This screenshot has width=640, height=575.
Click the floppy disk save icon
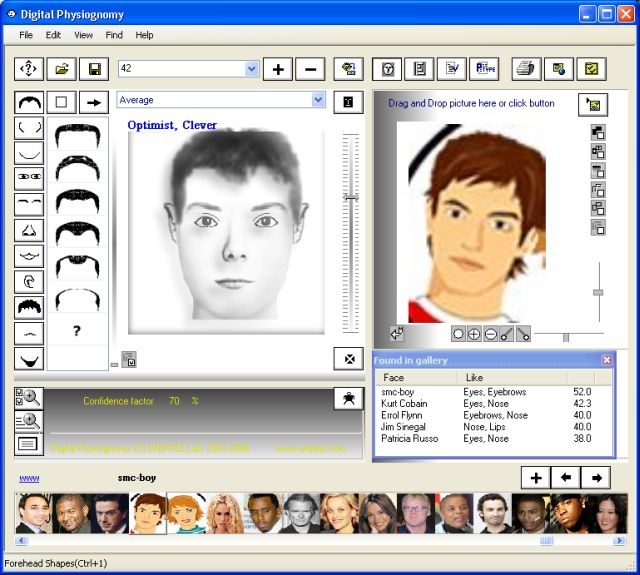94,69
